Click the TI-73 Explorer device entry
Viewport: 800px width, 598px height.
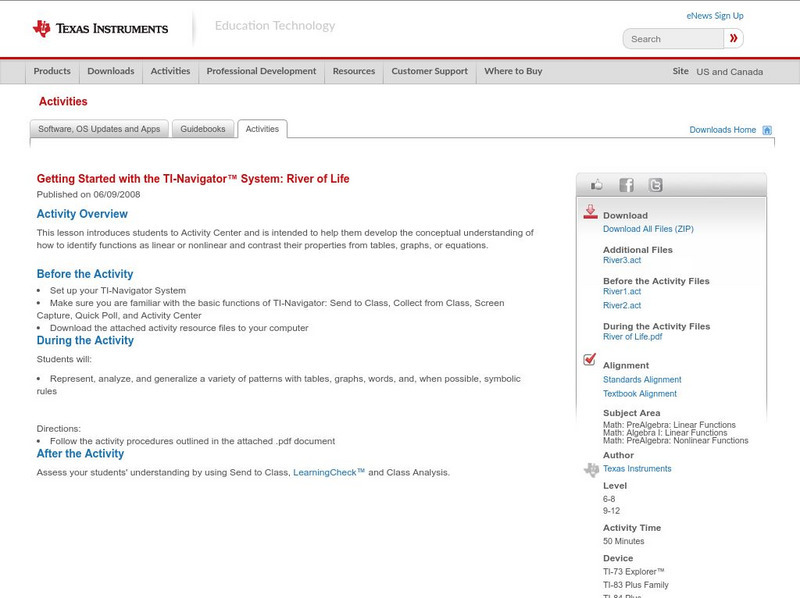634,572
